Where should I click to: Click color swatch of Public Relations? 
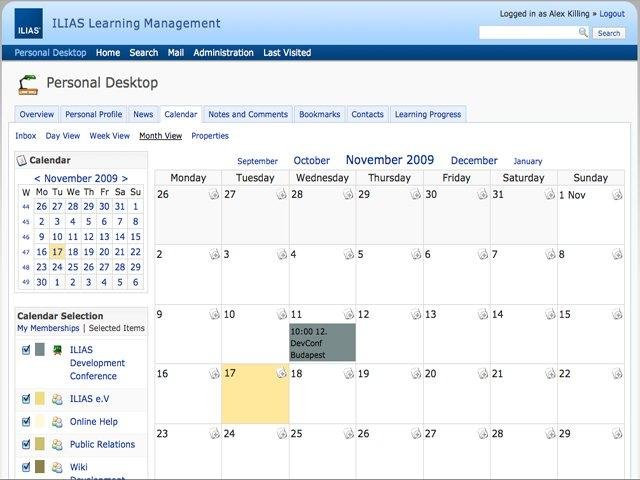[x=40, y=444]
